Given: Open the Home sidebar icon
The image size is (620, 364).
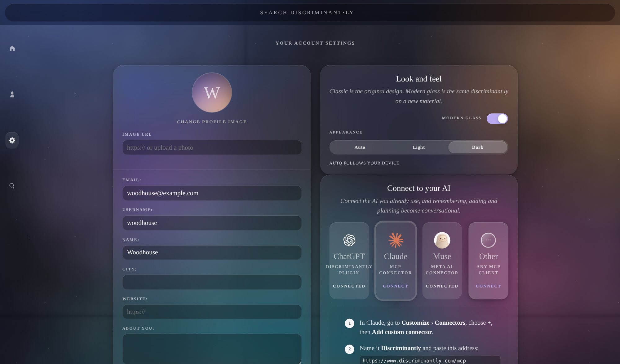Looking at the screenshot, I should 12,48.
